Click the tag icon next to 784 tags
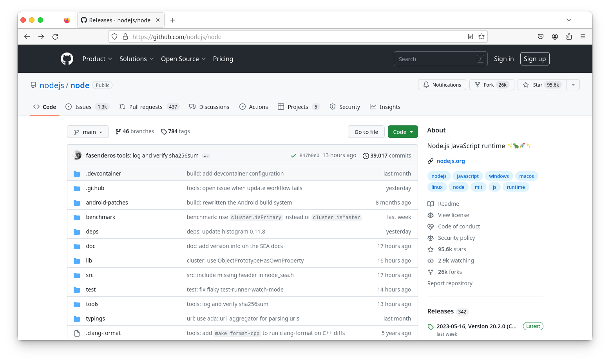 coord(164,132)
